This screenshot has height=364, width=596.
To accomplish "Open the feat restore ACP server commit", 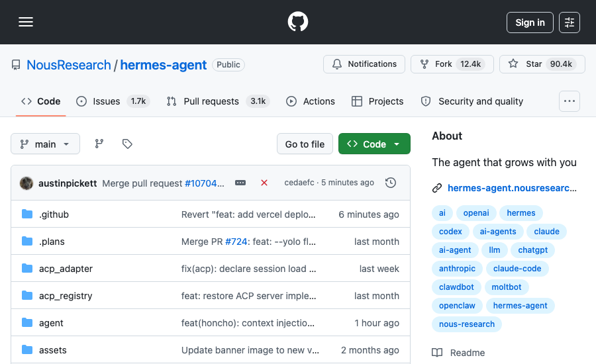I will 248,296.
